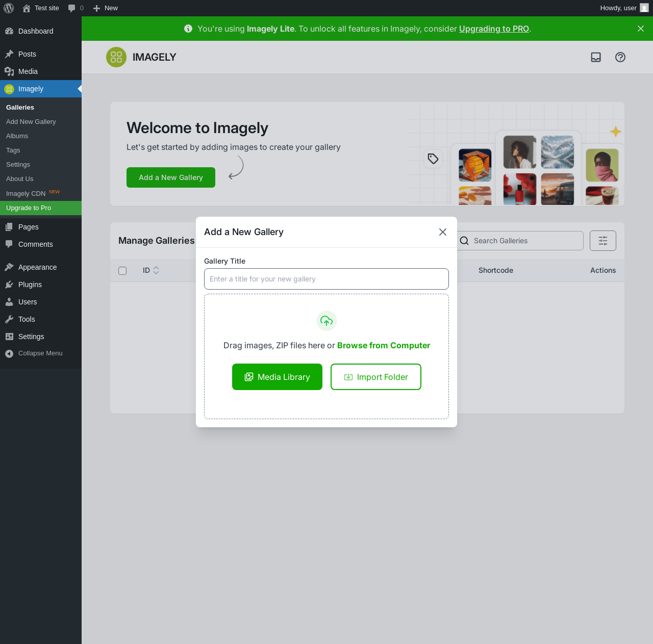
Task: Click the cloud upload icon in dropzone
Action: (326, 321)
